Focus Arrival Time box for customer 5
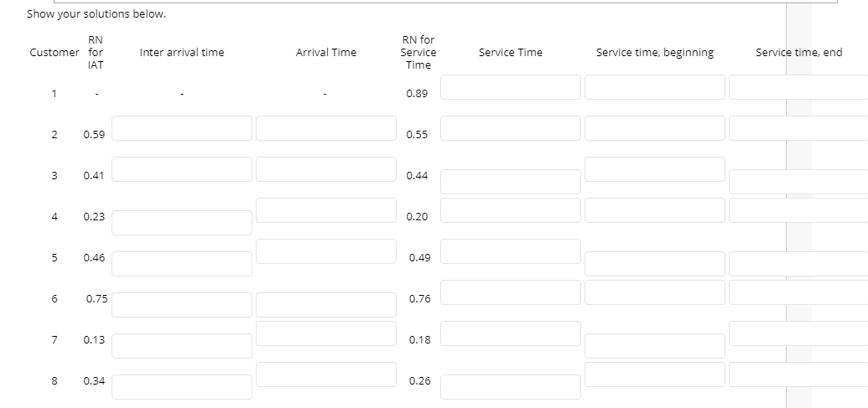The width and height of the screenshot is (868, 408). pos(325,251)
